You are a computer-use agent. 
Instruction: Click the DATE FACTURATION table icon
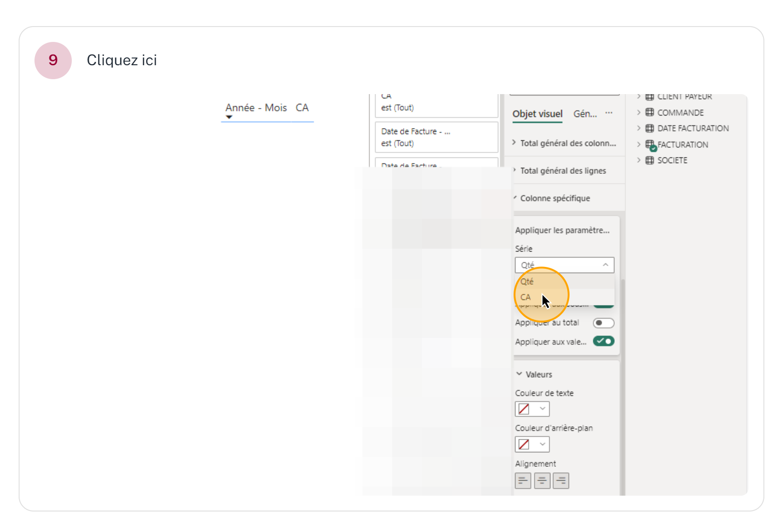pyautogui.click(x=650, y=128)
